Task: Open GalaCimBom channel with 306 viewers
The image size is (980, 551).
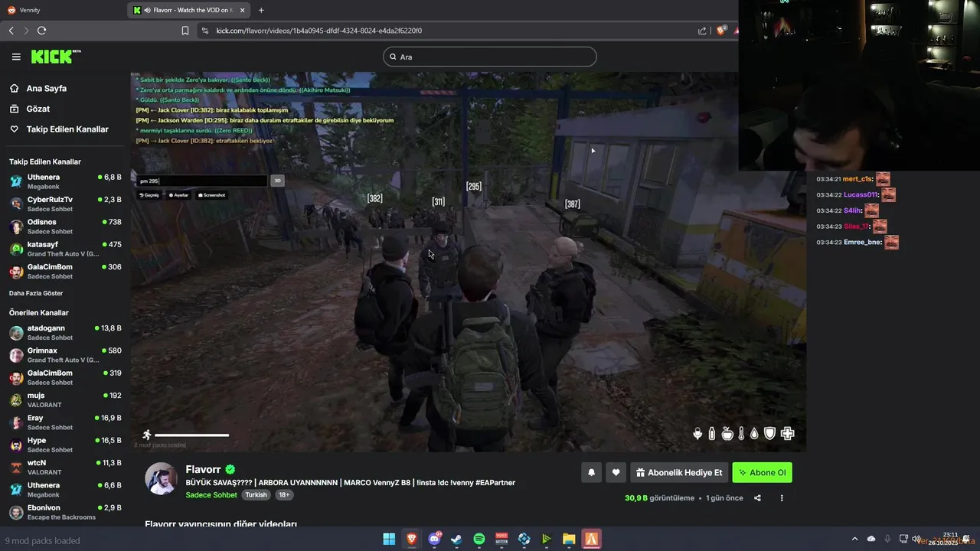Action: (x=64, y=271)
